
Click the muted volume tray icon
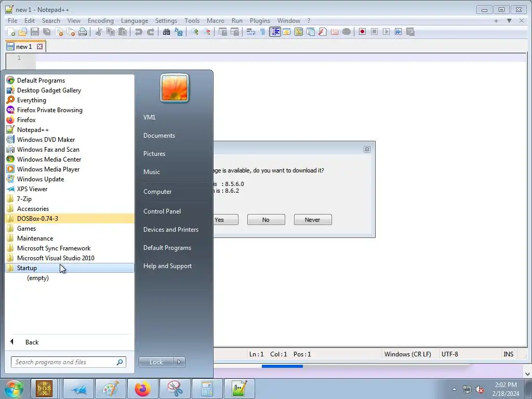[x=480, y=389]
